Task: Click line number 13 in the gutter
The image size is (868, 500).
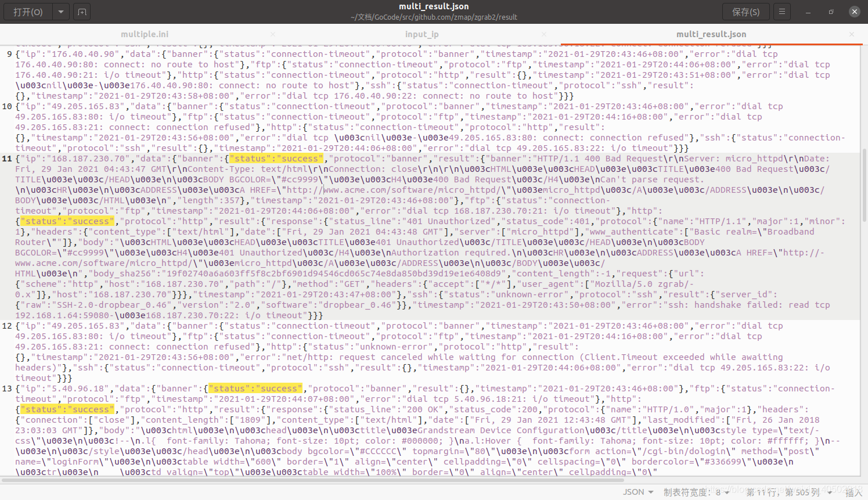Action: (x=7, y=389)
